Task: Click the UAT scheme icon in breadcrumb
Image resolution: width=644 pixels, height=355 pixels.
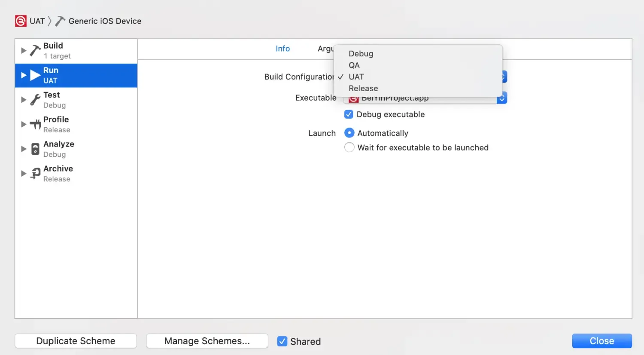Action: pyautogui.click(x=20, y=21)
